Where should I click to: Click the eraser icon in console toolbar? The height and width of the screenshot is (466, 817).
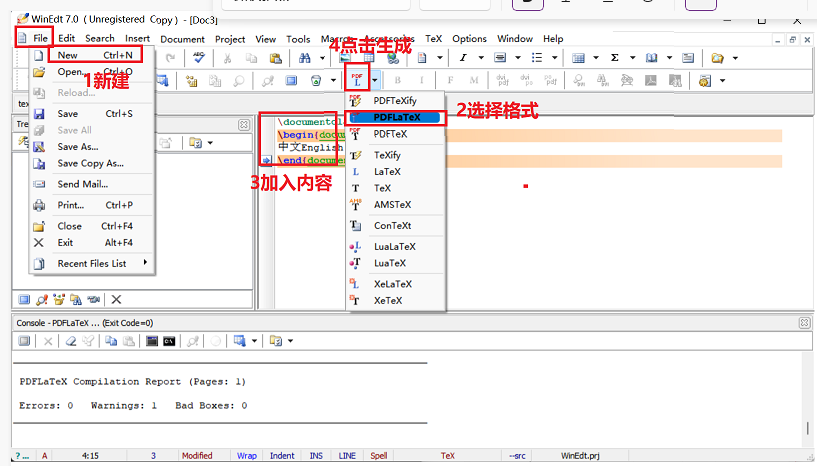(71, 341)
